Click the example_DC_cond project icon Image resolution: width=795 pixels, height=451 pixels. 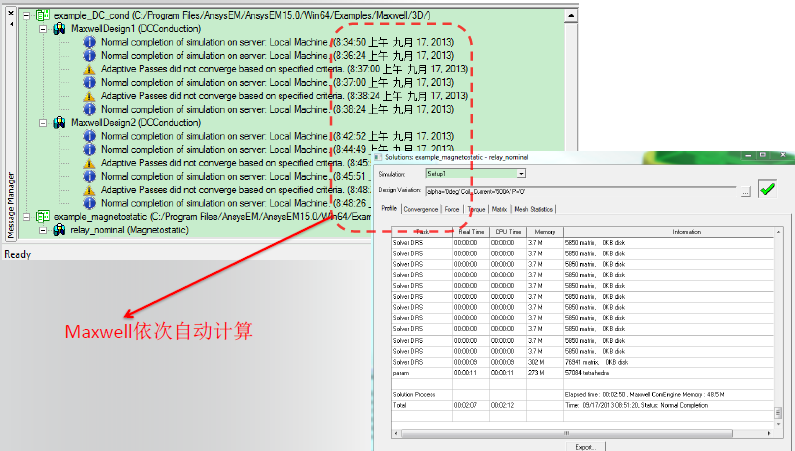(42, 16)
